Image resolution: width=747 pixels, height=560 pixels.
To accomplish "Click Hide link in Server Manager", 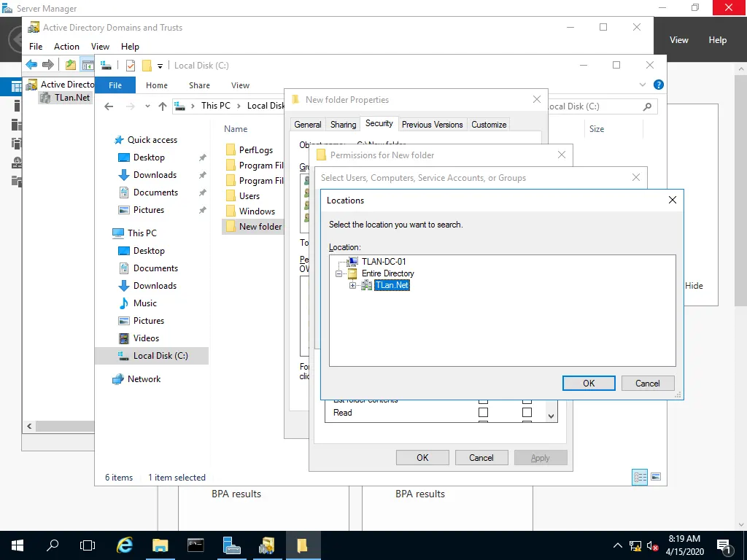I will pyautogui.click(x=694, y=286).
